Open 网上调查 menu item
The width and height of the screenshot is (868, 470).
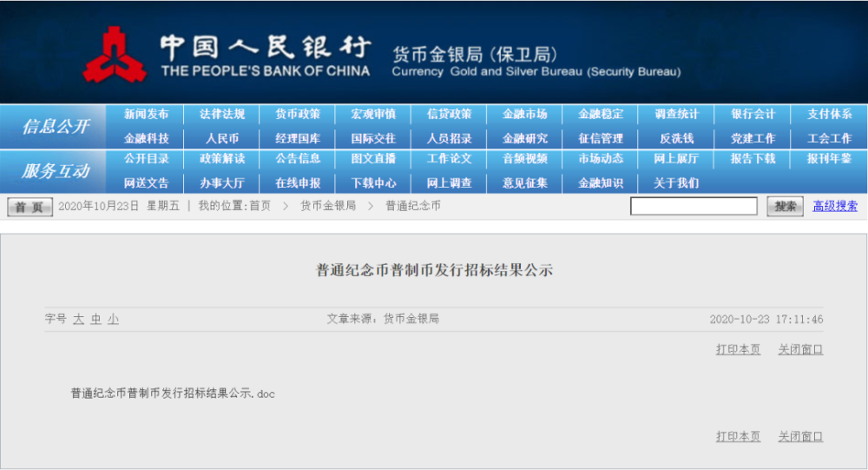coord(449,183)
